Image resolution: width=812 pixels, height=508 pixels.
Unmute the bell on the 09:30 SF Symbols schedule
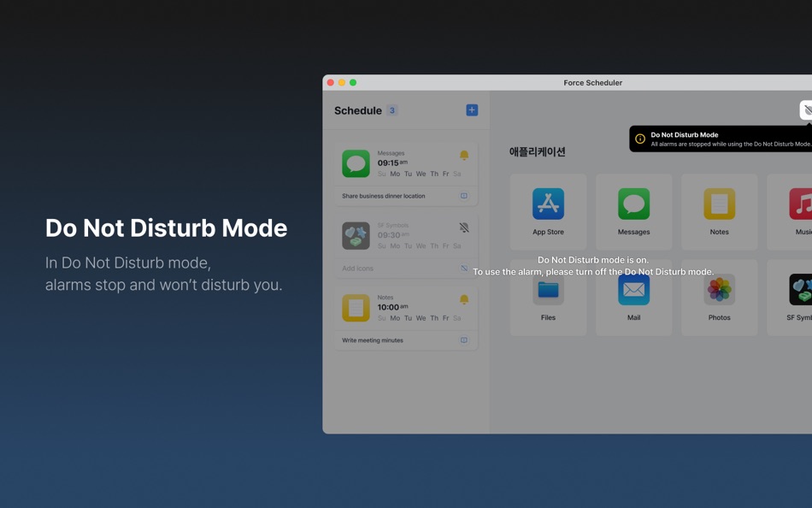tap(462, 227)
